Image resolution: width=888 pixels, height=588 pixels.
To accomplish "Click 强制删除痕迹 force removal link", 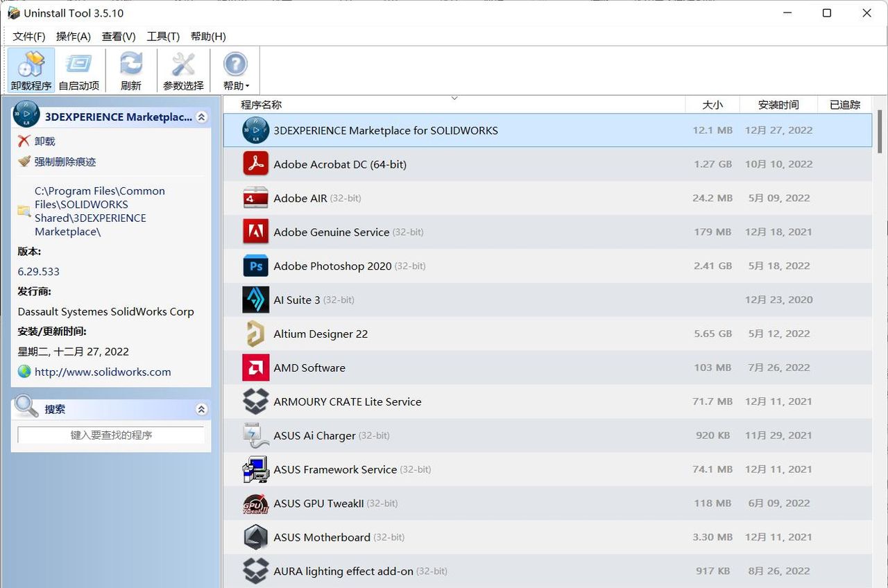I will (65, 161).
